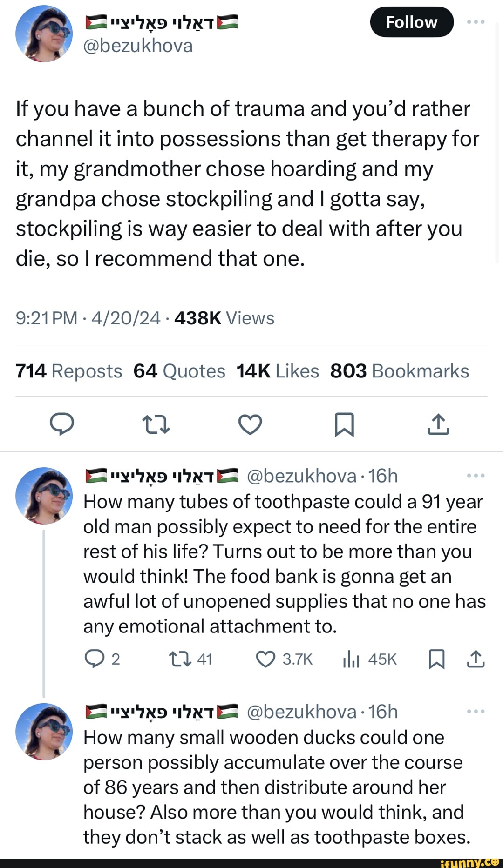Show the 14K Likes list
The height and width of the screenshot is (868, 503).
(277, 371)
